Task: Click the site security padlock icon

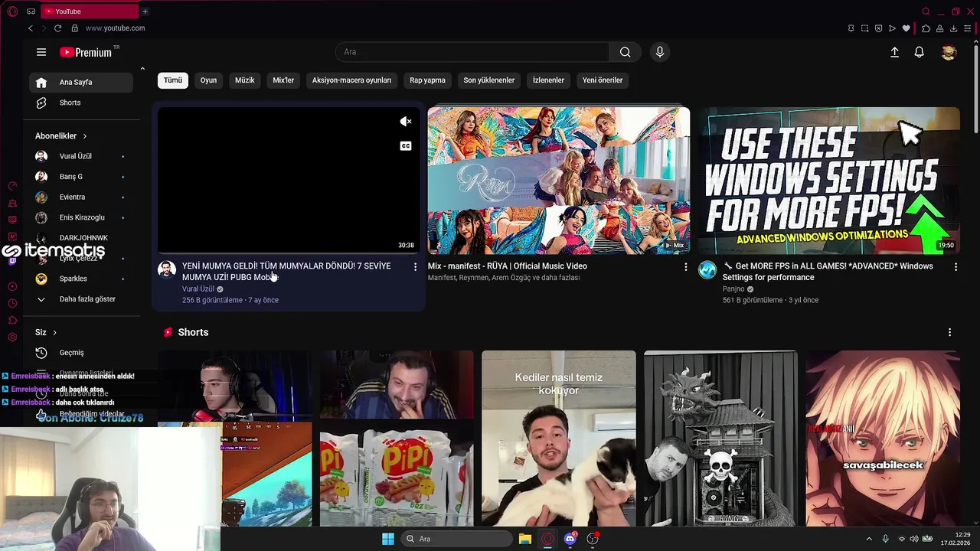Action: click(74, 28)
